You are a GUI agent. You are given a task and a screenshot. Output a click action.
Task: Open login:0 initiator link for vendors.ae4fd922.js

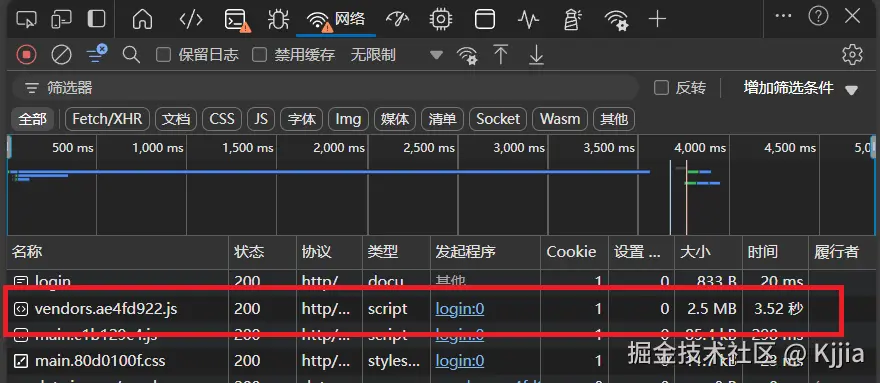coord(460,309)
